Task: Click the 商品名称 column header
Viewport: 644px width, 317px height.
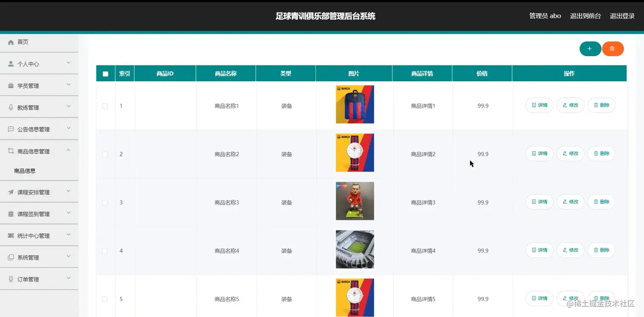Action: 226,74
